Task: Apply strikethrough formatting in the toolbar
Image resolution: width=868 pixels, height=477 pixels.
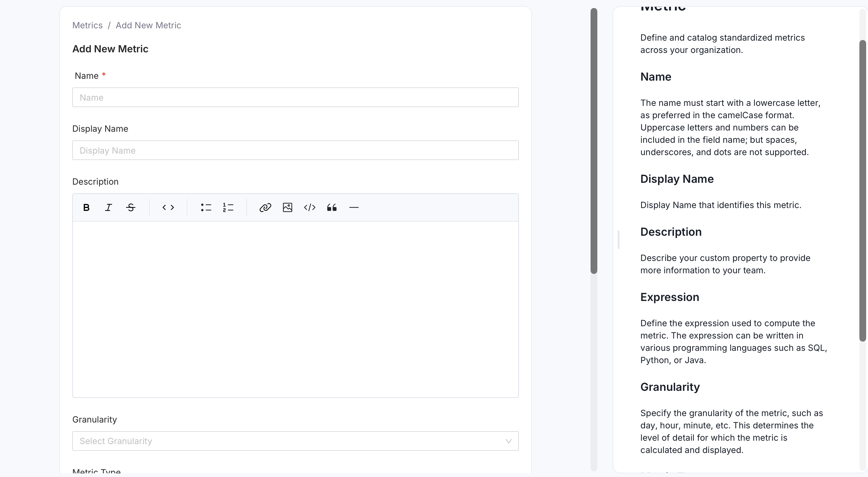Action: tap(131, 207)
